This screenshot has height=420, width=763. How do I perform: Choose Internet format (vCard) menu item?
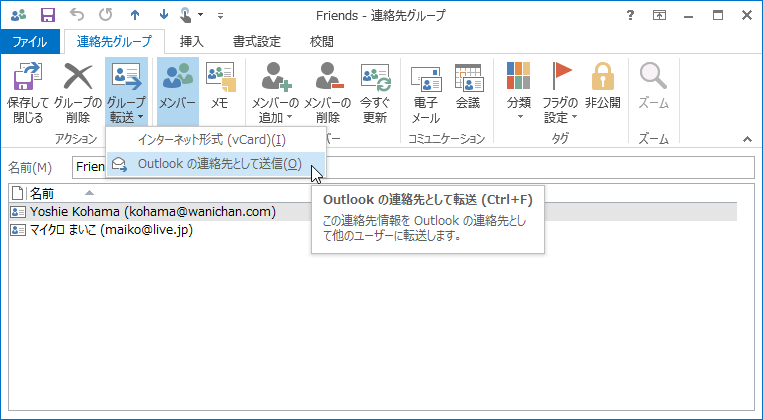coord(216,140)
